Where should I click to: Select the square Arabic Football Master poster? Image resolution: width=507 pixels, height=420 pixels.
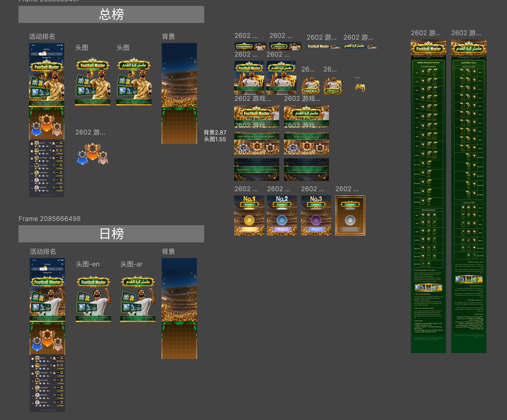pyautogui.click(x=282, y=78)
